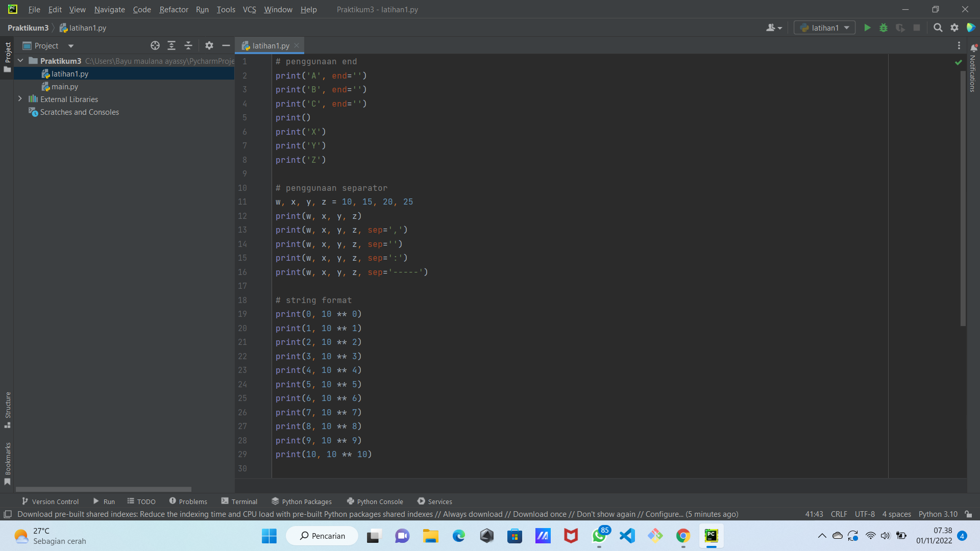Open the Refactor menu

(x=174, y=9)
